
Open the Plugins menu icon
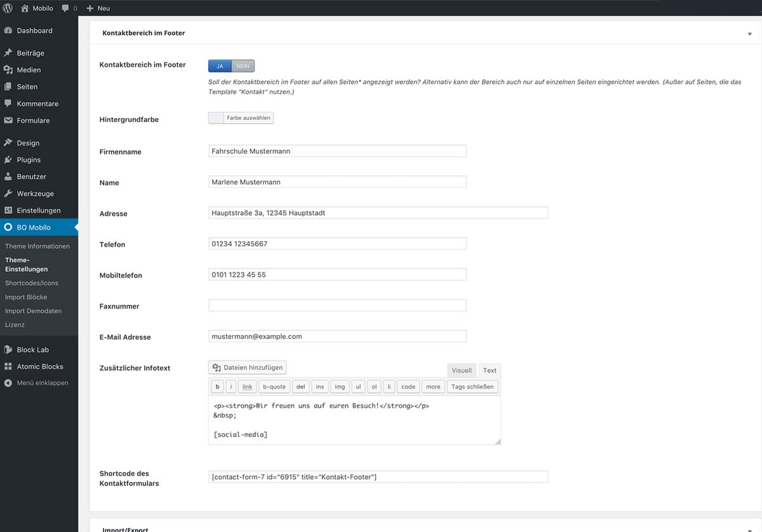click(8, 160)
